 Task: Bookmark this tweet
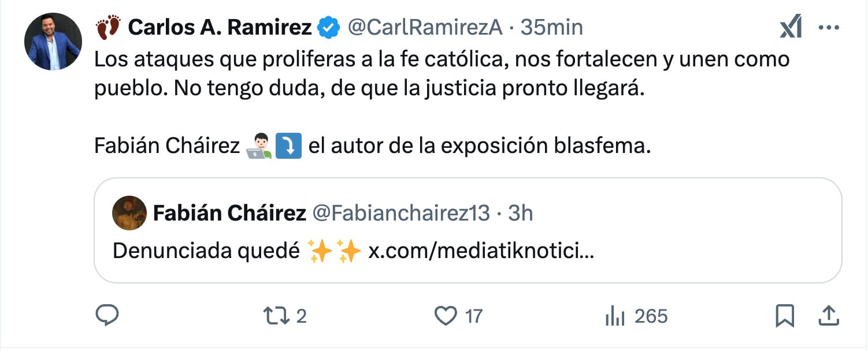(784, 316)
